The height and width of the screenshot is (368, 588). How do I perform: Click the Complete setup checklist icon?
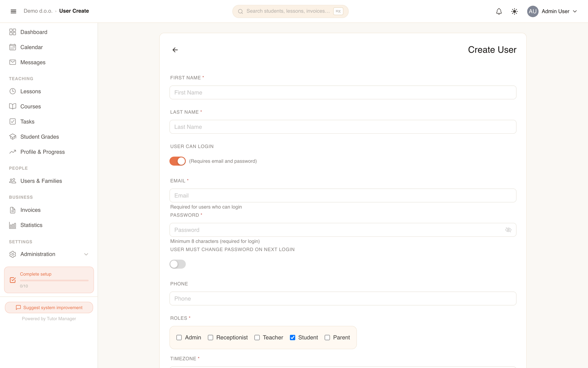[13, 280]
